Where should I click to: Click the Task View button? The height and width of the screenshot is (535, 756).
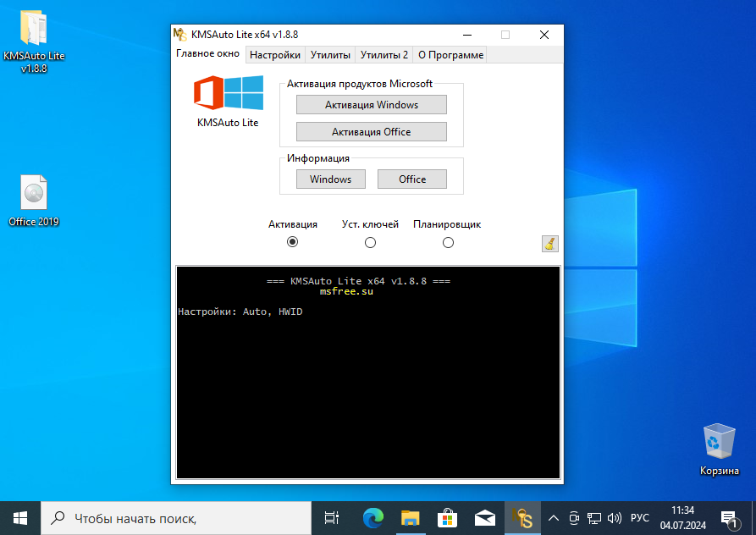point(330,517)
